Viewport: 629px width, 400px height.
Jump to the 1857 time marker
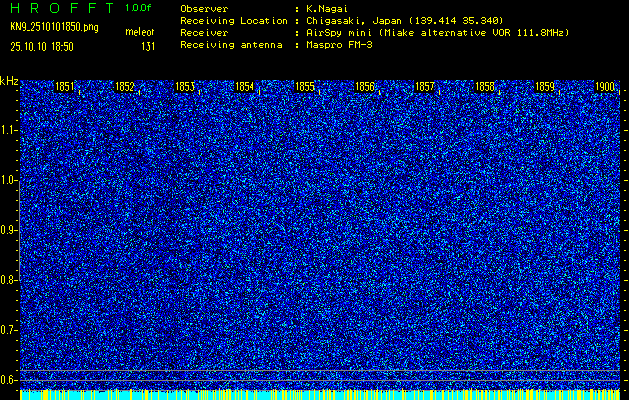tap(425, 87)
